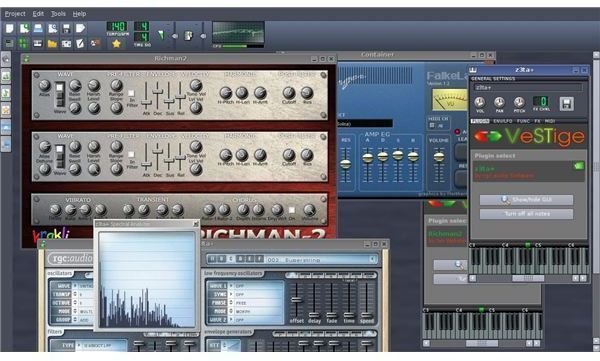
Task: Open the Help menu
Action: (x=79, y=14)
